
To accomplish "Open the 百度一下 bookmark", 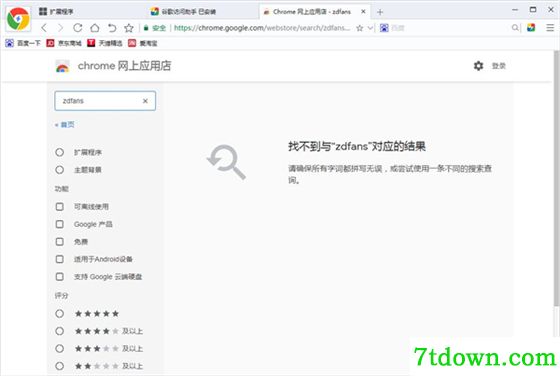I will coord(23,43).
